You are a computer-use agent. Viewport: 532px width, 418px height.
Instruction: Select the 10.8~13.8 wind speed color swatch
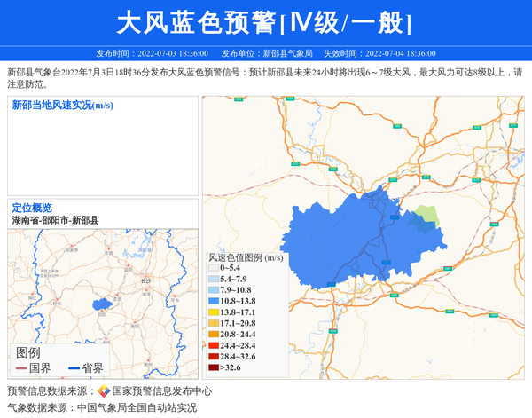click(213, 302)
